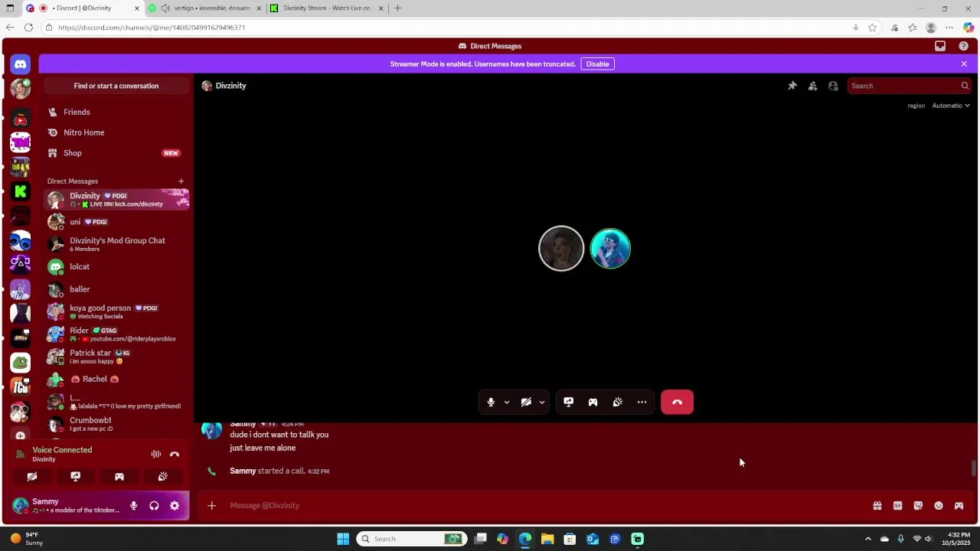Open the Kick server icon in sidebar

21,191
